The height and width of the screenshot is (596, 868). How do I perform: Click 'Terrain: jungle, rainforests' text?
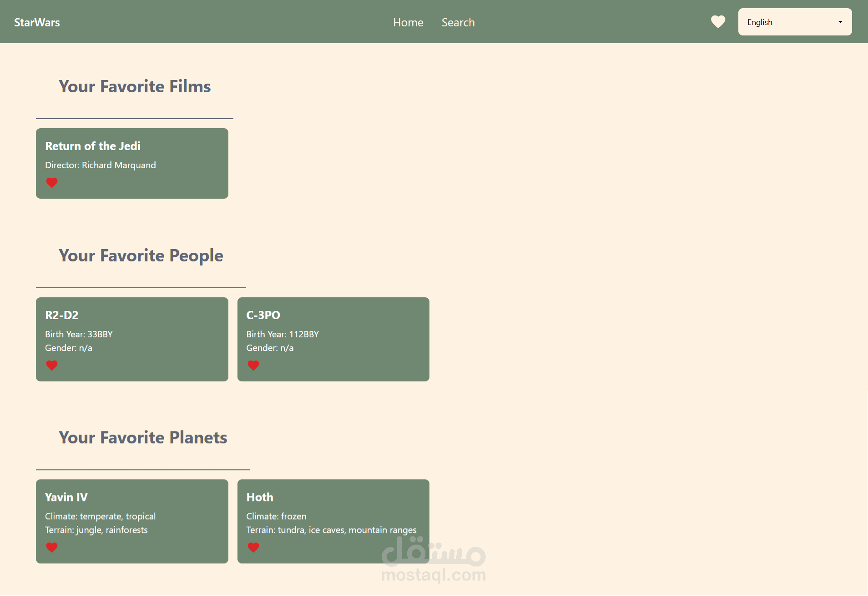[96, 530]
